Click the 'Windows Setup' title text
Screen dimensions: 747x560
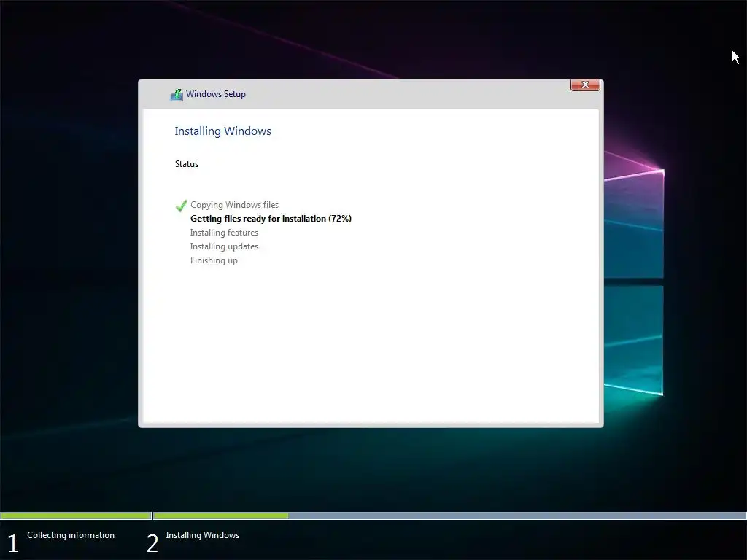pyautogui.click(x=216, y=94)
